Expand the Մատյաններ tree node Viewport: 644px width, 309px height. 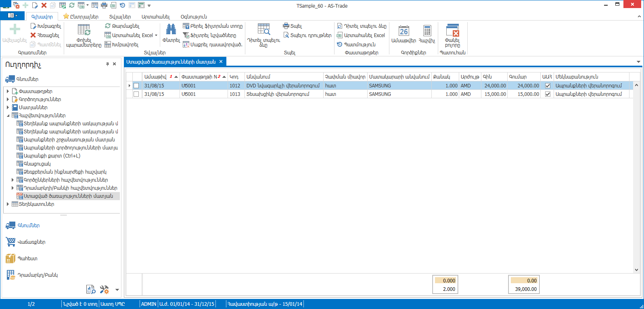tap(8, 108)
